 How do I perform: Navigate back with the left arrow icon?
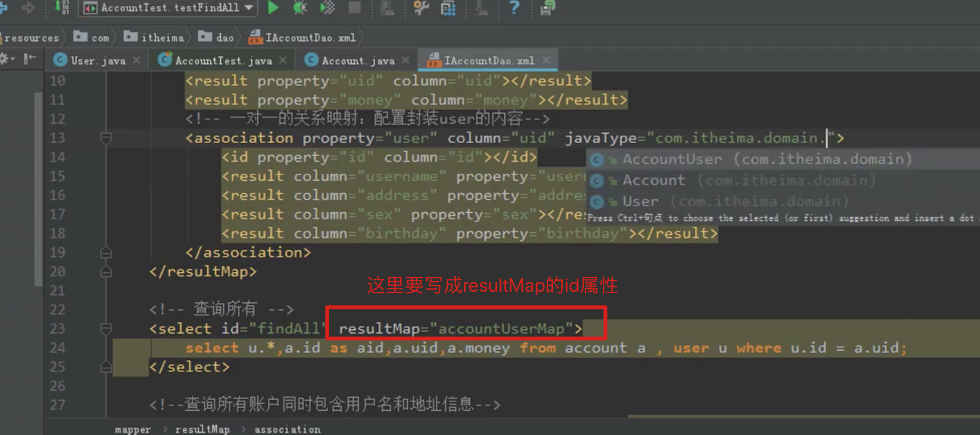click(4, 8)
